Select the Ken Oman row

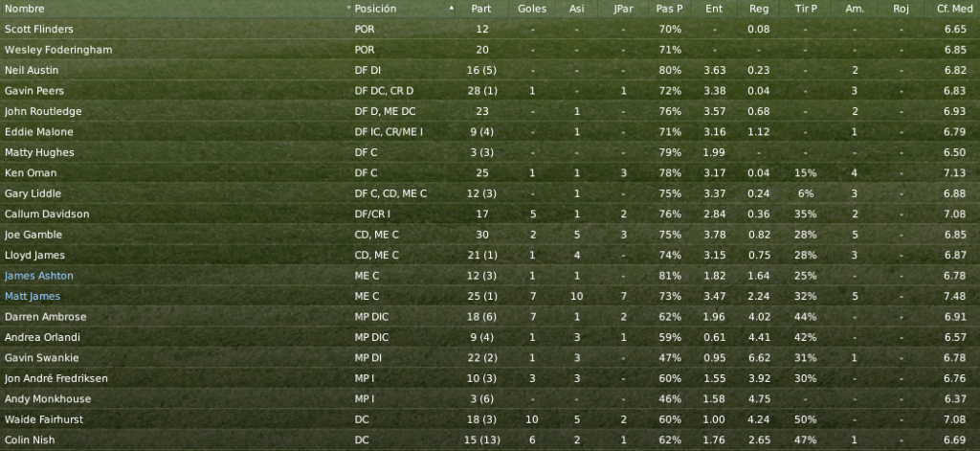click(490, 172)
